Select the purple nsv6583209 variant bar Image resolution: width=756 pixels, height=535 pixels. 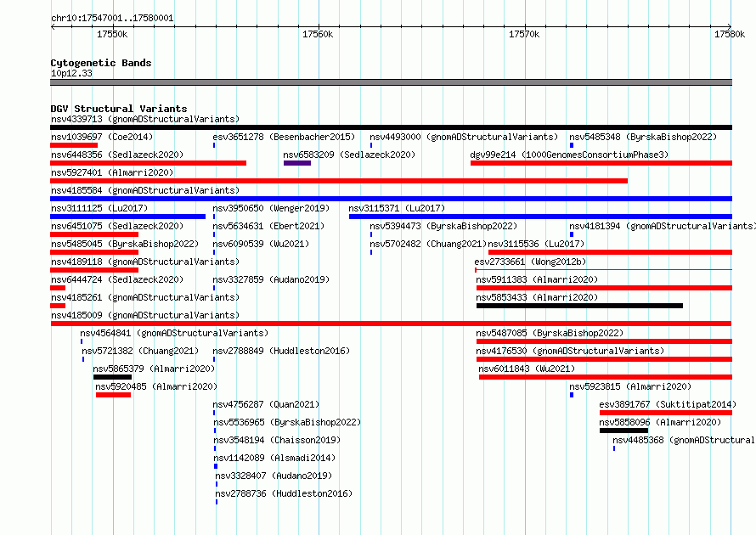click(x=297, y=163)
